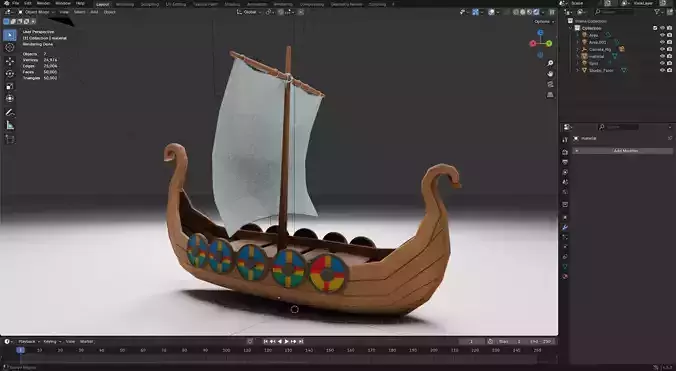The image size is (676, 371).
Task: Disable render for Spot light
Action: point(670,63)
